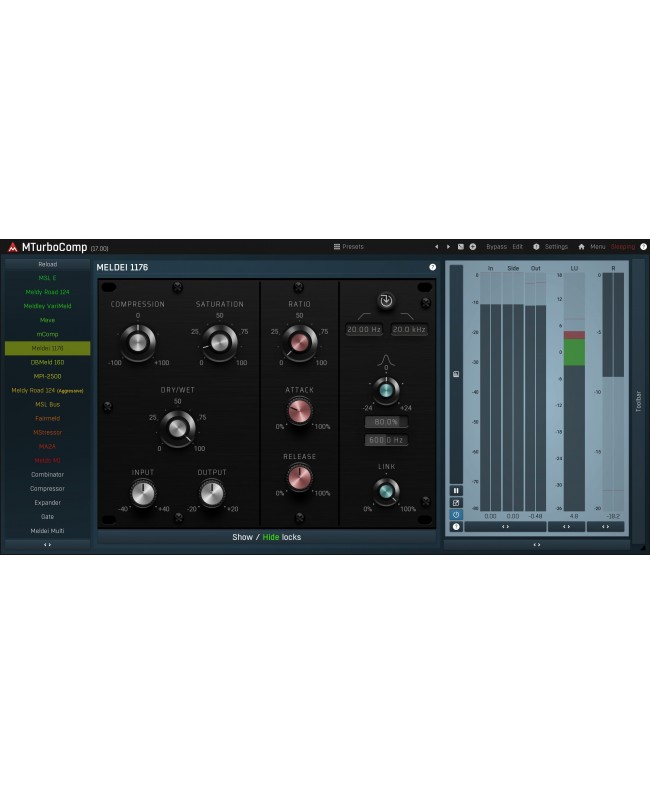Select the Gate device
Image resolution: width=650 pixels, height=794 pixels.
(48, 517)
